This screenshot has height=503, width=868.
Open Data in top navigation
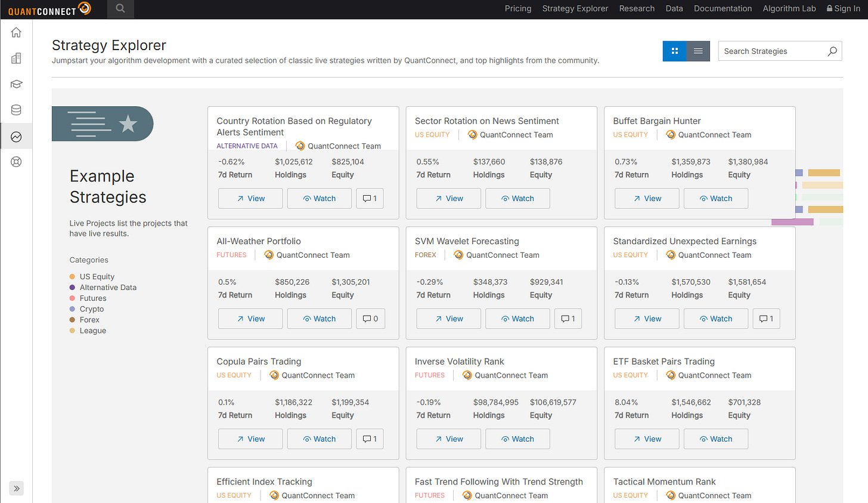pos(674,8)
